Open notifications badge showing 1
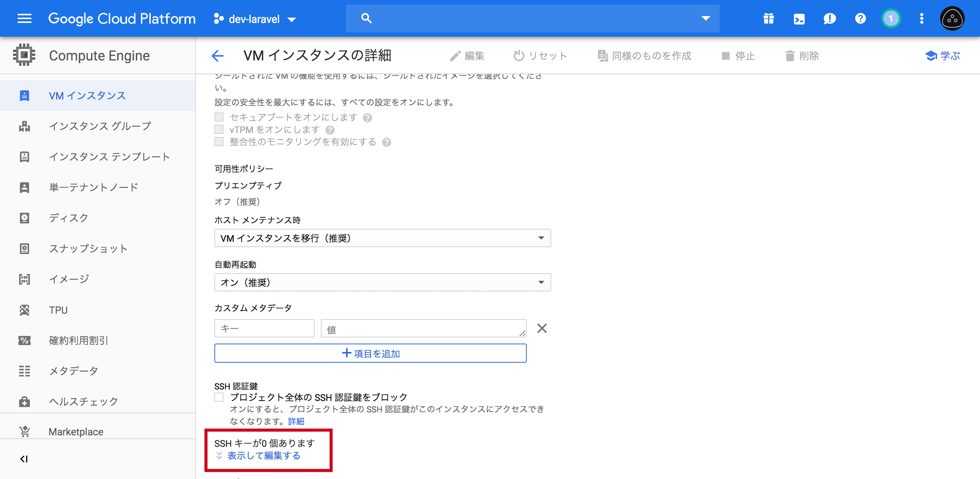The image size is (980, 479). tap(891, 18)
